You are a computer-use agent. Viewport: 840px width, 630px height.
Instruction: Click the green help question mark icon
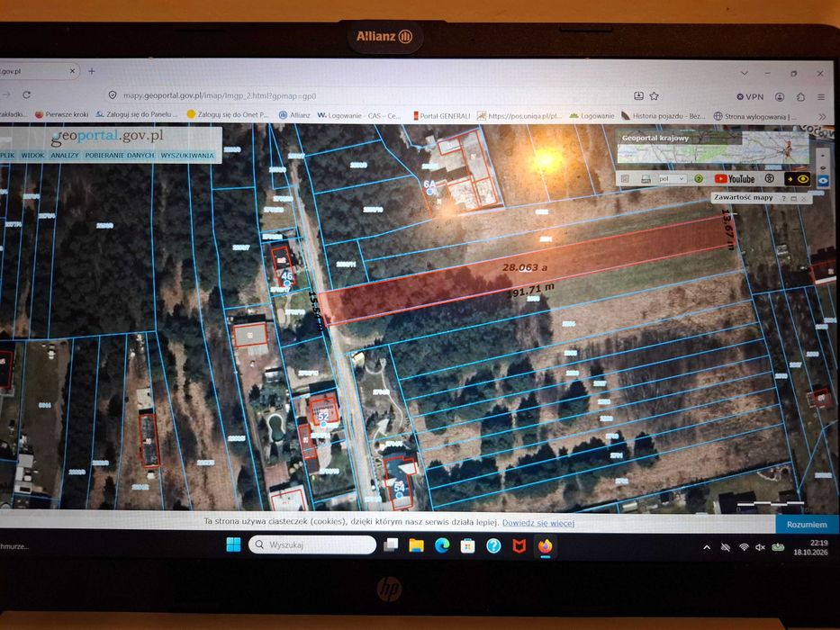(x=699, y=179)
